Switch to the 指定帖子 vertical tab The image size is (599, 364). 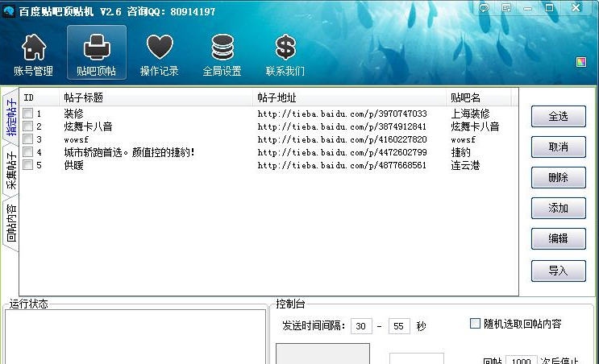[x=11, y=117]
